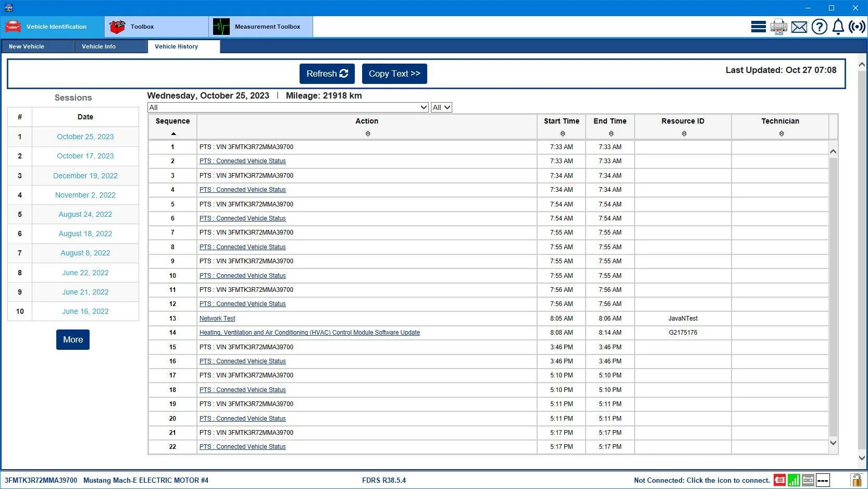Open Connected Vehicle Status link in sequence 12
This screenshot has width=868, height=489.
click(243, 304)
